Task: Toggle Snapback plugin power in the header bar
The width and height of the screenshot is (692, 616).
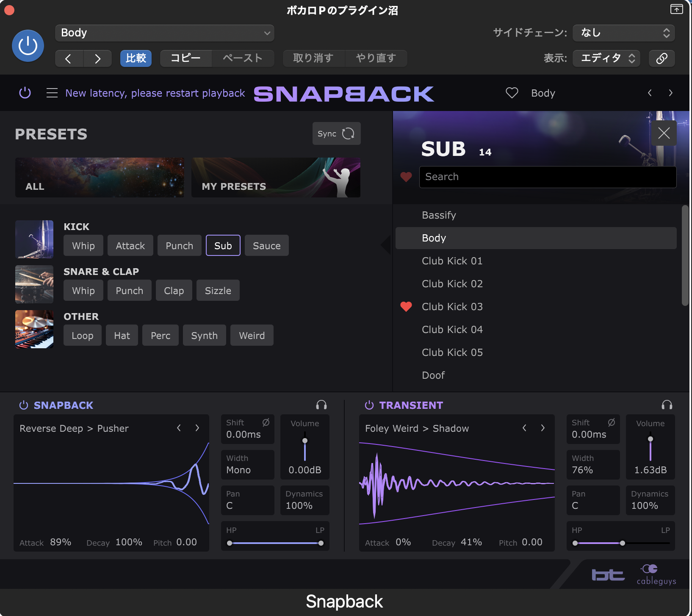Action: 25,93
